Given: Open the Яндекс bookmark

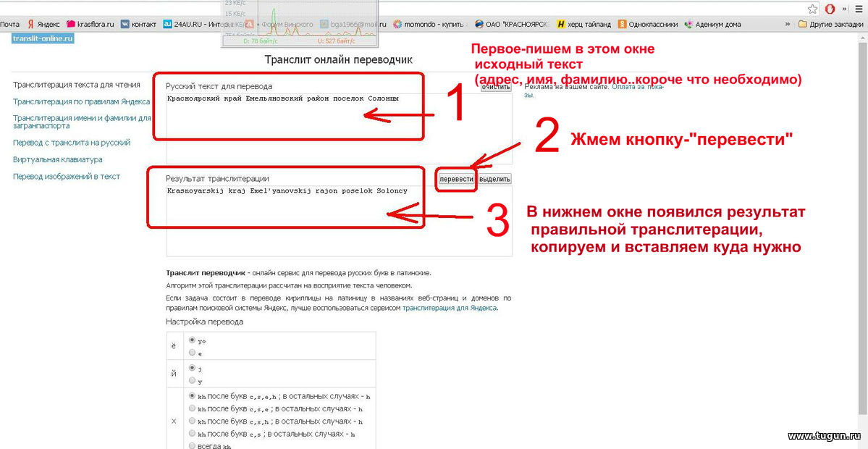Looking at the screenshot, I should (43, 25).
